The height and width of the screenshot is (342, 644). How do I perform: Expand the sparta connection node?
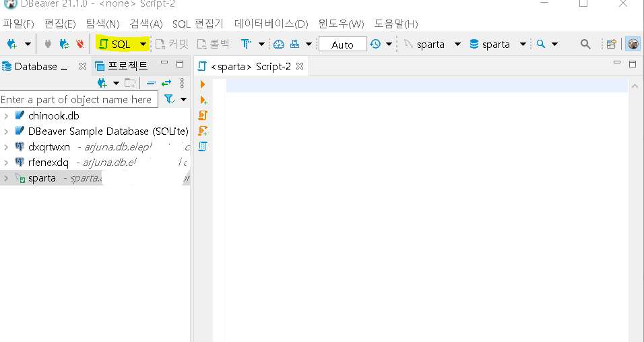[x=6, y=178]
